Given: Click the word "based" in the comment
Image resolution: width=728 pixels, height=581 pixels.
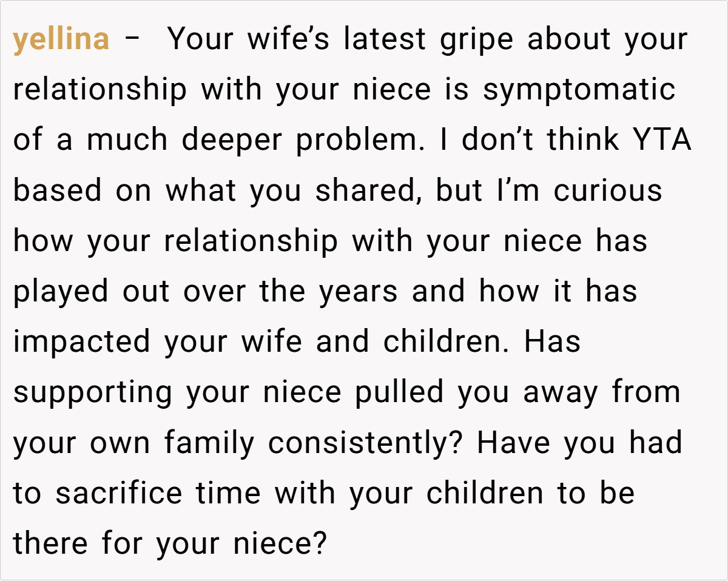Looking at the screenshot, I should (x=58, y=191).
